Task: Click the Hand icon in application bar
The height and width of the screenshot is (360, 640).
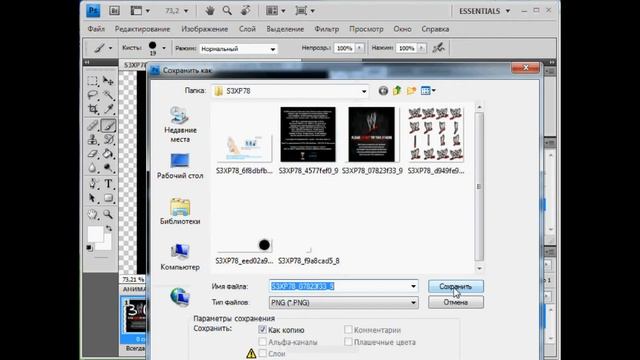Action: pos(210,11)
